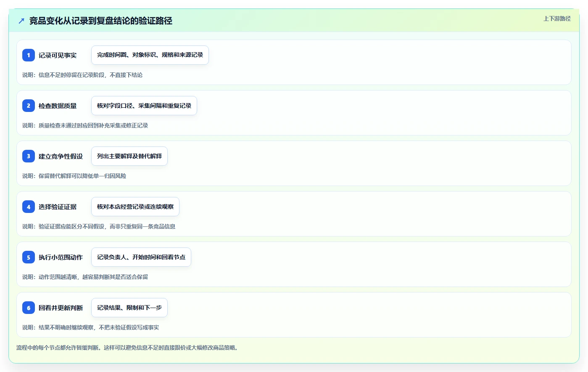Select the 回看并更新判断 step title
588x372 pixels.
point(61,308)
